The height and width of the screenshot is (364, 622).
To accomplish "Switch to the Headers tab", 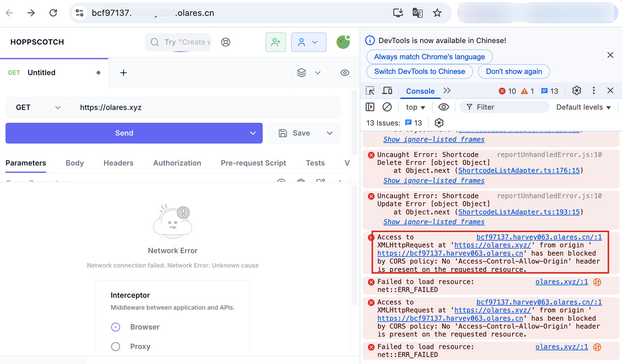I will (x=119, y=163).
